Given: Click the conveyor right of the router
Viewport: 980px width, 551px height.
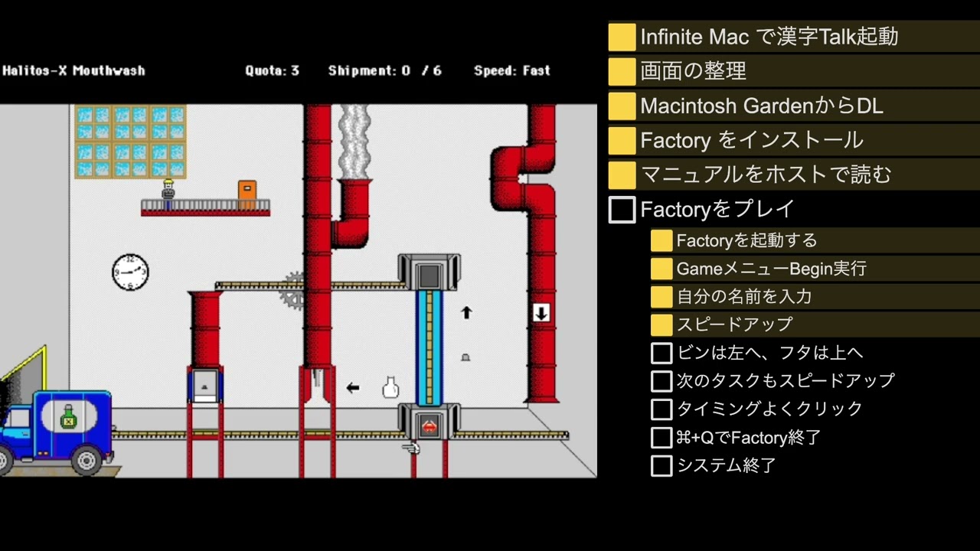Looking at the screenshot, I should coord(513,435).
